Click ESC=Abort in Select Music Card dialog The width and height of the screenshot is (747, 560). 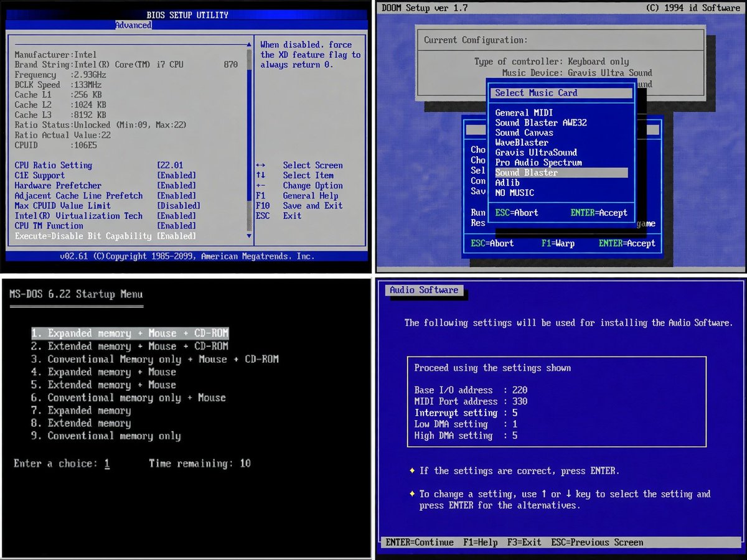tap(517, 213)
